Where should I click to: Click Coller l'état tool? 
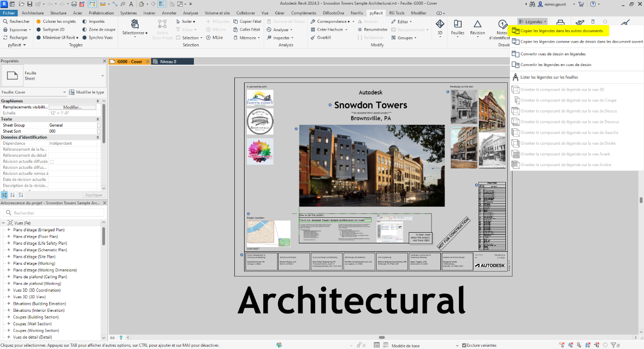246,30
